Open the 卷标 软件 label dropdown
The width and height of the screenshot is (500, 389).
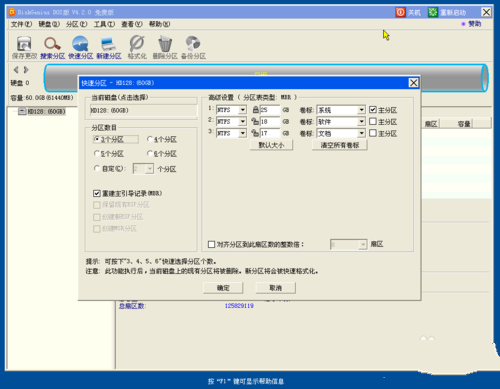click(362, 121)
